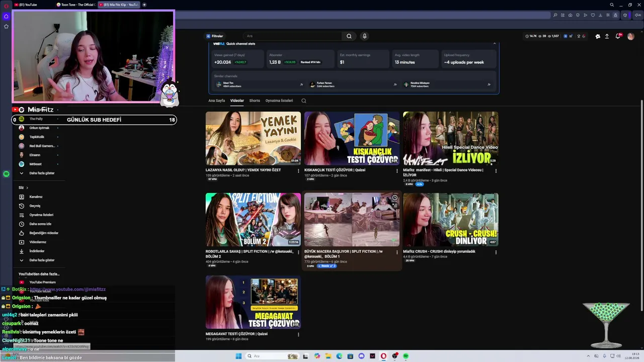
Task: Open Windows Start menu
Action: pyautogui.click(x=238, y=356)
